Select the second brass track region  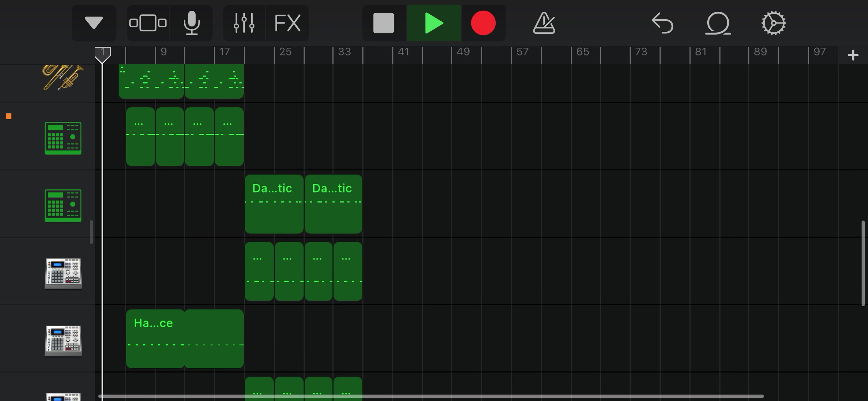point(215,81)
